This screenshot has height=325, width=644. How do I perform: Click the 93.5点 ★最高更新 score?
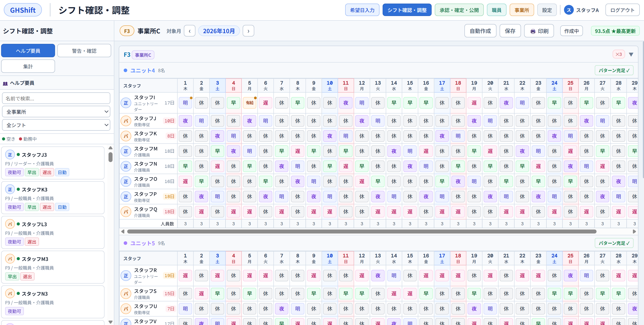[x=615, y=31]
